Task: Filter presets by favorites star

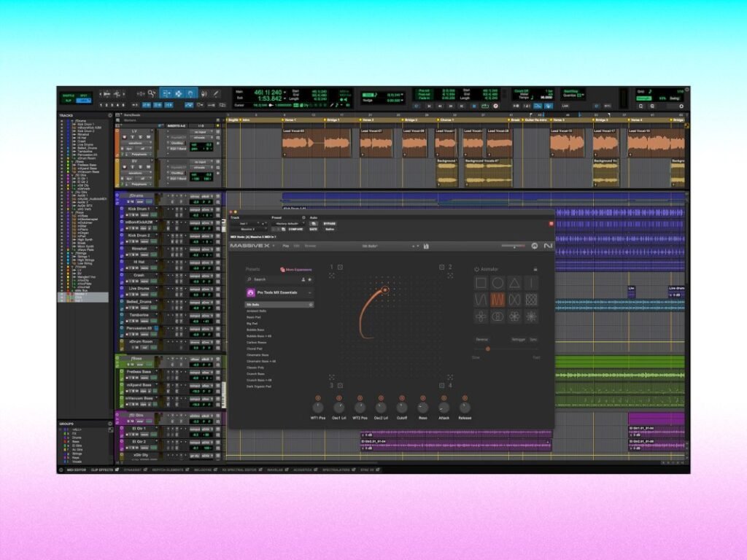Action: tap(309, 279)
